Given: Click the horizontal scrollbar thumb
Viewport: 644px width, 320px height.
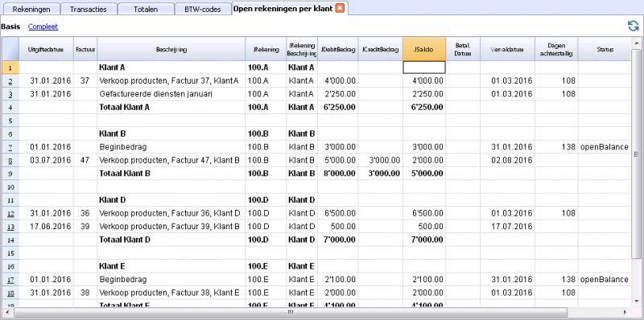Looking at the screenshot, I should pyautogui.click(x=290, y=312).
